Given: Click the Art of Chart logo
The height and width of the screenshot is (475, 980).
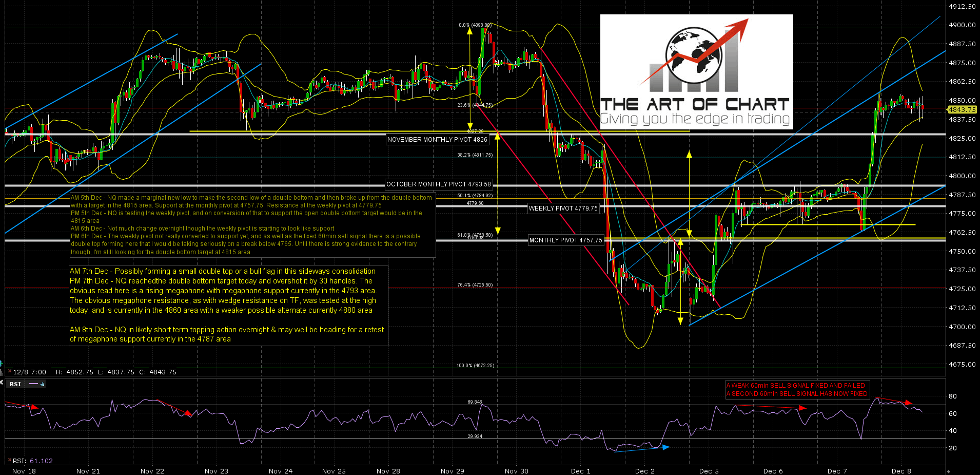Looking at the screenshot, I should pos(696,72).
